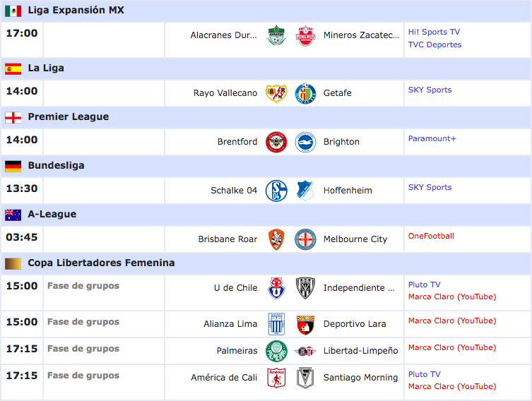Select the Schalke 04 crest

[x=276, y=191]
